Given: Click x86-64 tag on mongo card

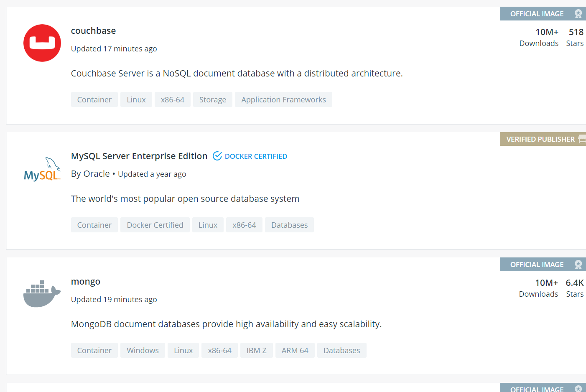Looking at the screenshot, I should [219, 350].
